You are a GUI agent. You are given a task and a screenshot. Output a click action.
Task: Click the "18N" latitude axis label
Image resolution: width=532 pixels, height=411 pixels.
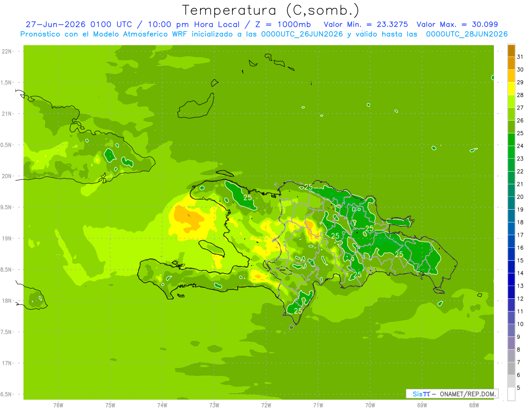click(x=7, y=301)
